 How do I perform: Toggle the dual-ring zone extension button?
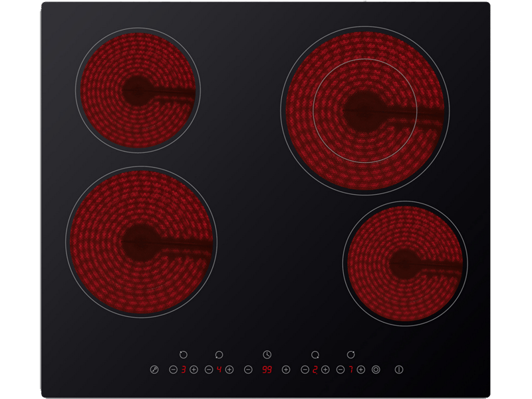(376, 370)
